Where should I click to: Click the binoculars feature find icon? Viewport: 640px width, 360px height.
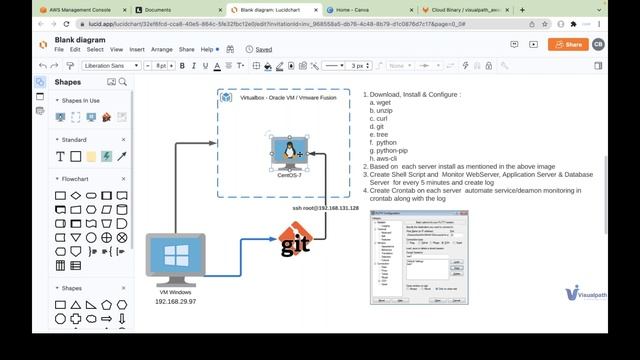pyautogui.click(x=230, y=49)
